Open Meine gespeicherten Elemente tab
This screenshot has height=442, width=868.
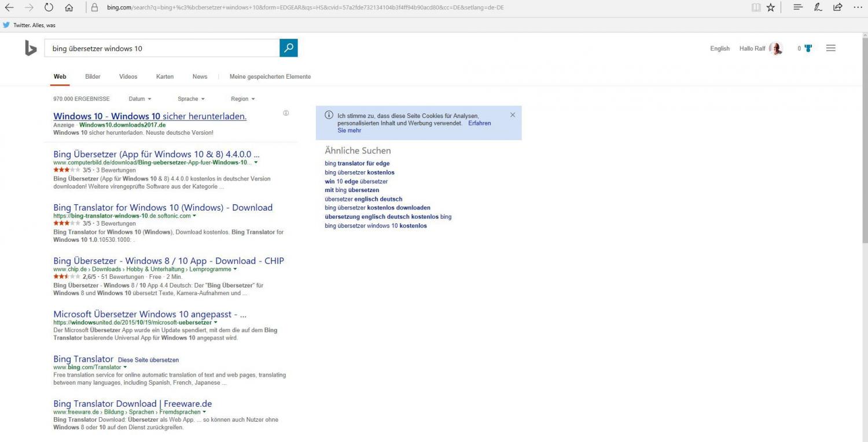[x=270, y=76]
